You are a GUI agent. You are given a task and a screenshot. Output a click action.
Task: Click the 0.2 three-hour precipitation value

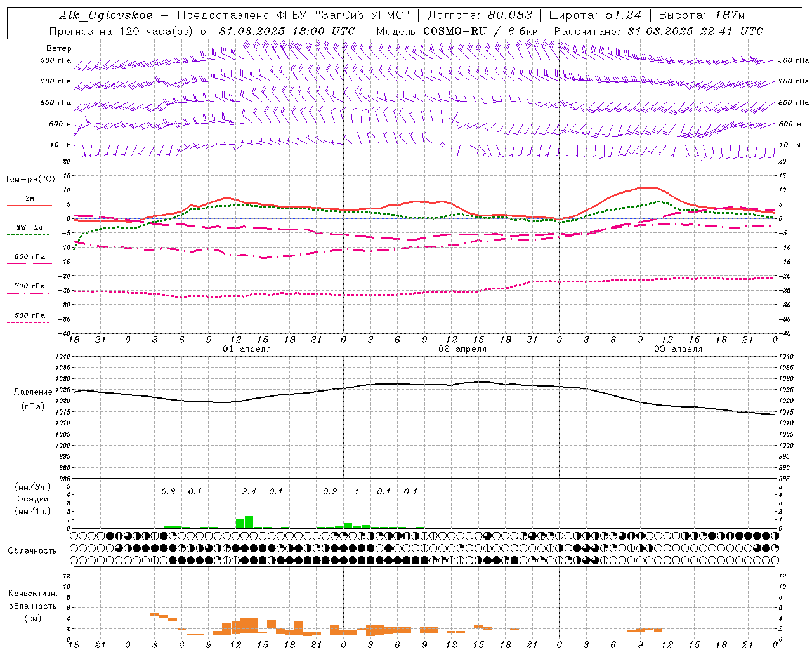click(x=330, y=492)
